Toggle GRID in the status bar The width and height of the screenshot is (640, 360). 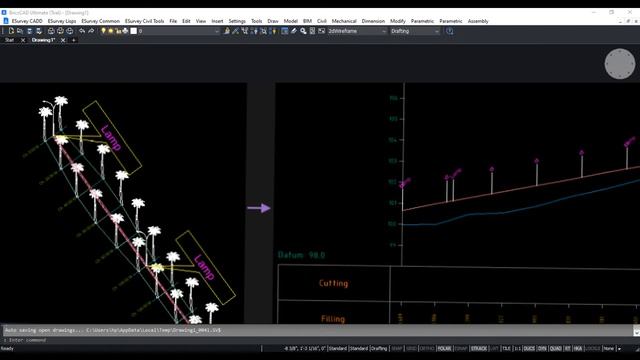point(411,349)
